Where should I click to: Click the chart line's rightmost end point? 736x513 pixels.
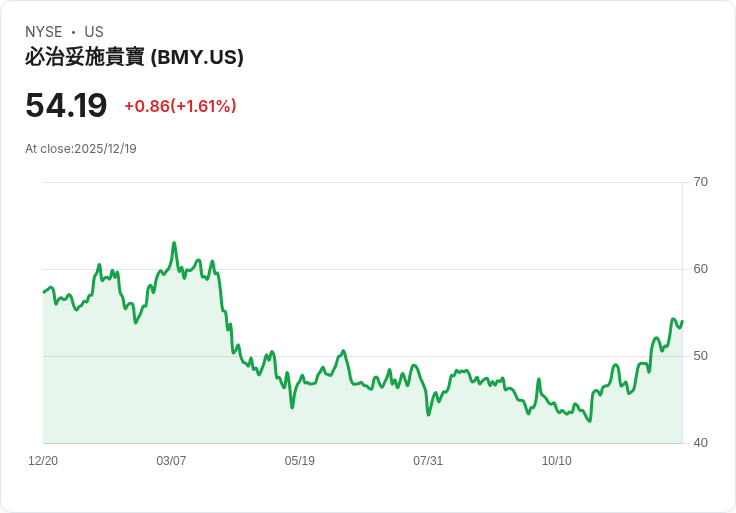(x=682, y=322)
